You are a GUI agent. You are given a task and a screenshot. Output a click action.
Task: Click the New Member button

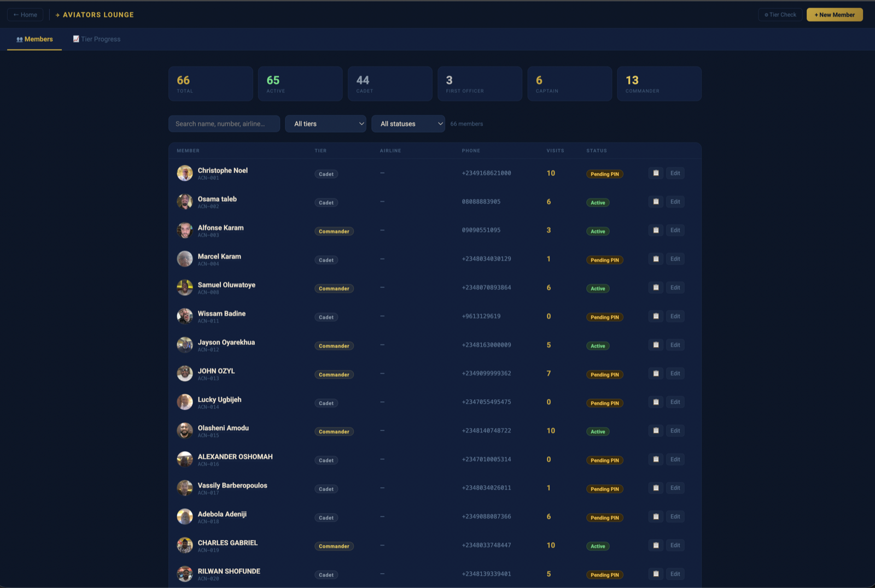click(x=835, y=15)
